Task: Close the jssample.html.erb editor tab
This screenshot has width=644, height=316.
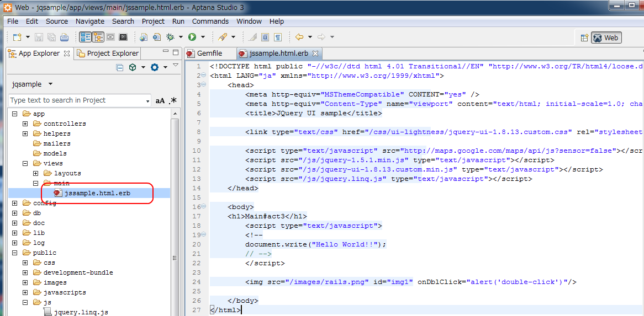Action: (x=315, y=53)
